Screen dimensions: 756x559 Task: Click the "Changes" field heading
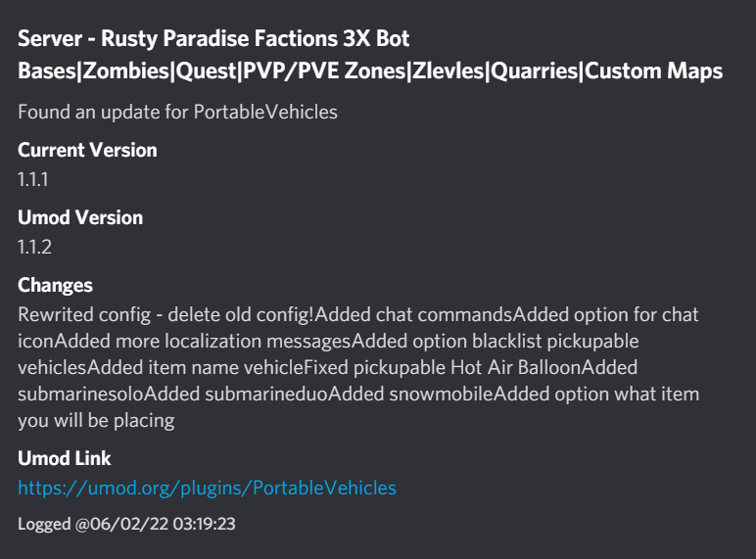pos(55,286)
